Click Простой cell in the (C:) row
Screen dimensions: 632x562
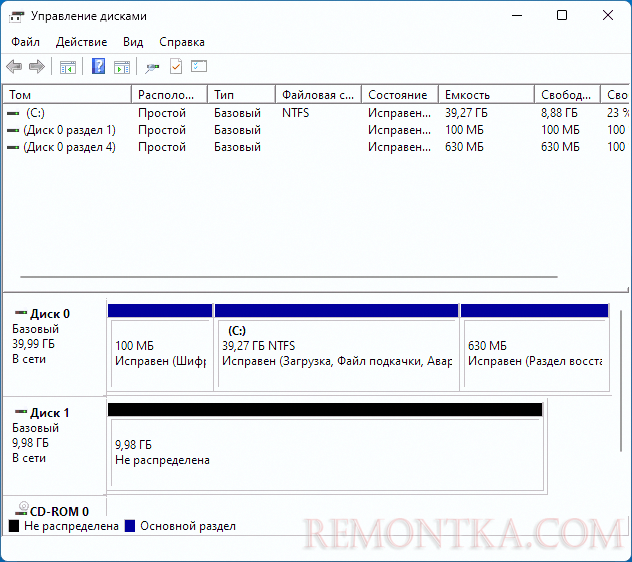tap(162, 113)
